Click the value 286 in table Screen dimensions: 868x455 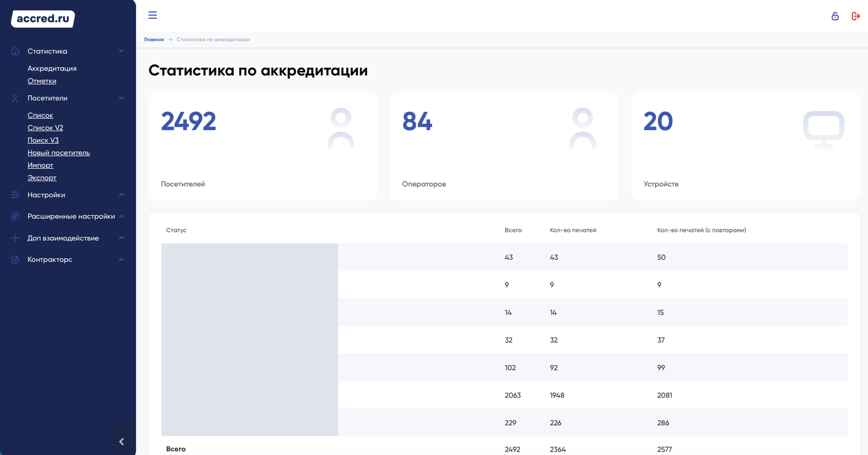pos(663,423)
